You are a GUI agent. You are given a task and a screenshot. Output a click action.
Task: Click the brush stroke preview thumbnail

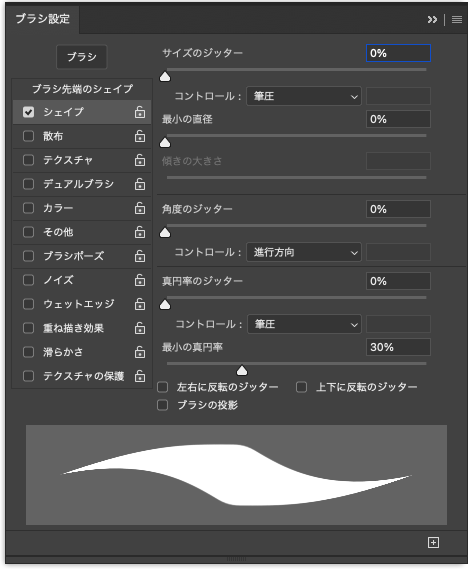pyautogui.click(x=236, y=475)
